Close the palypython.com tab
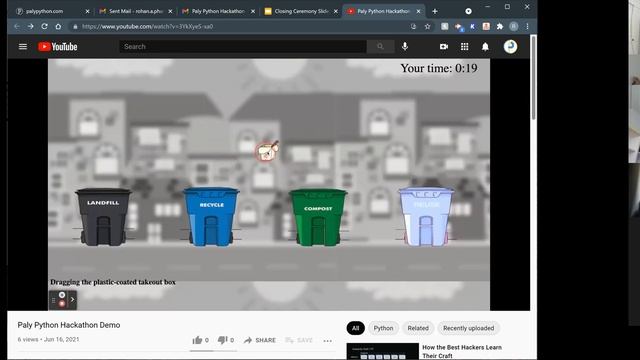Viewport: 640px width, 360px height. [x=87, y=11]
